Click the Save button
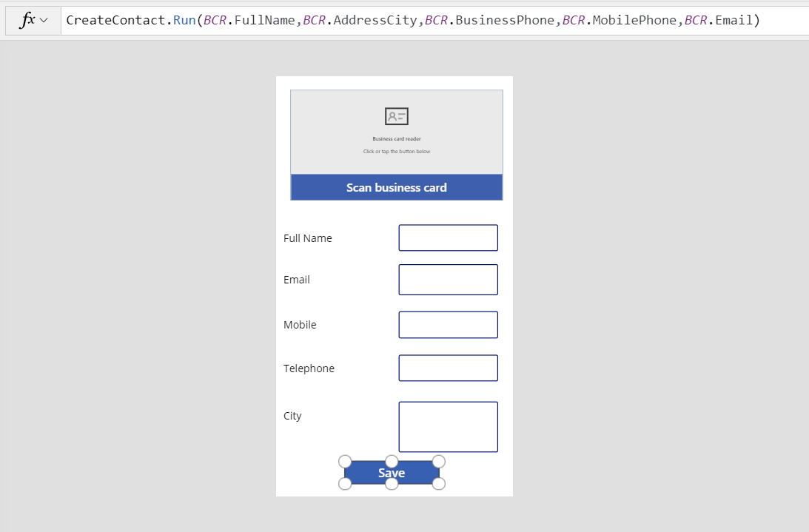 392,472
